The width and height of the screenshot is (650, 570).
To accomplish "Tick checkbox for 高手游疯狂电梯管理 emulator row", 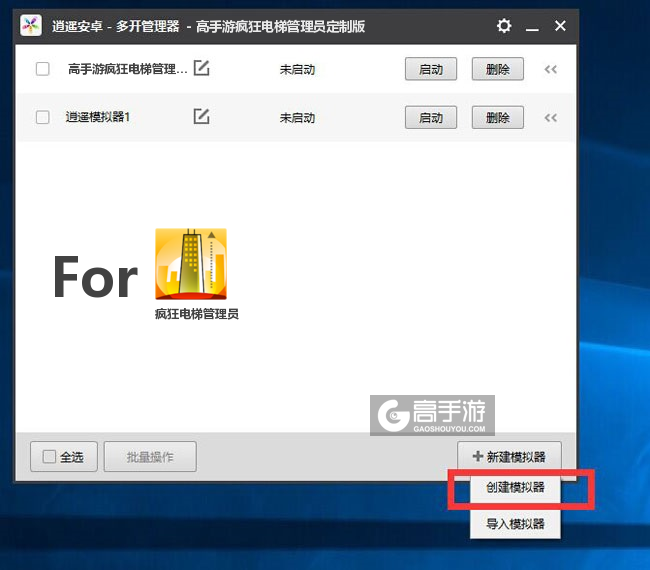I will pyautogui.click(x=43, y=69).
